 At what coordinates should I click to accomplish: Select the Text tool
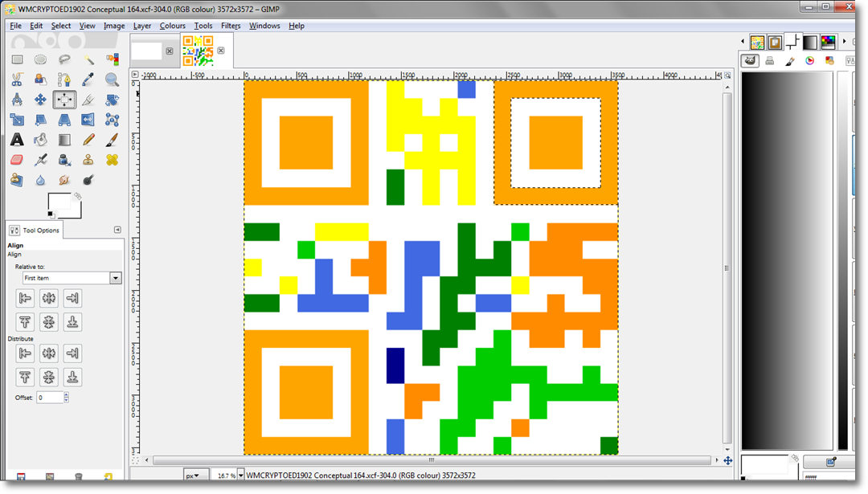pyautogui.click(x=17, y=140)
